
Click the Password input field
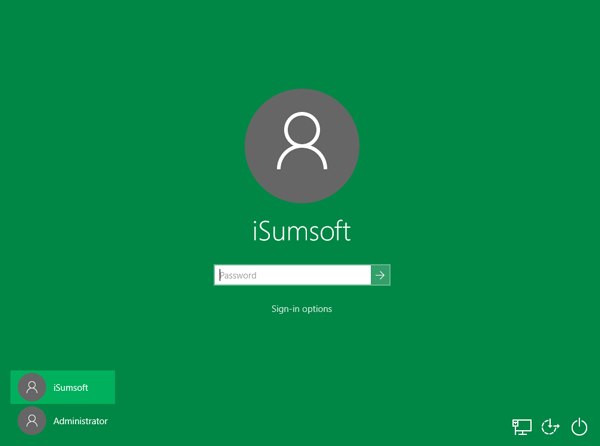tap(292, 275)
